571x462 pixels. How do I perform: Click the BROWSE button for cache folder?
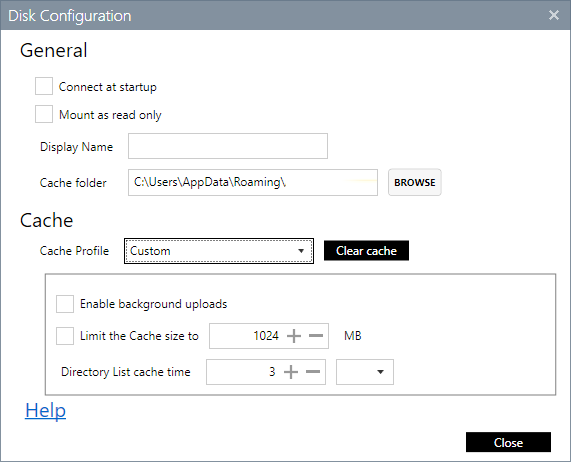[415, 182]
